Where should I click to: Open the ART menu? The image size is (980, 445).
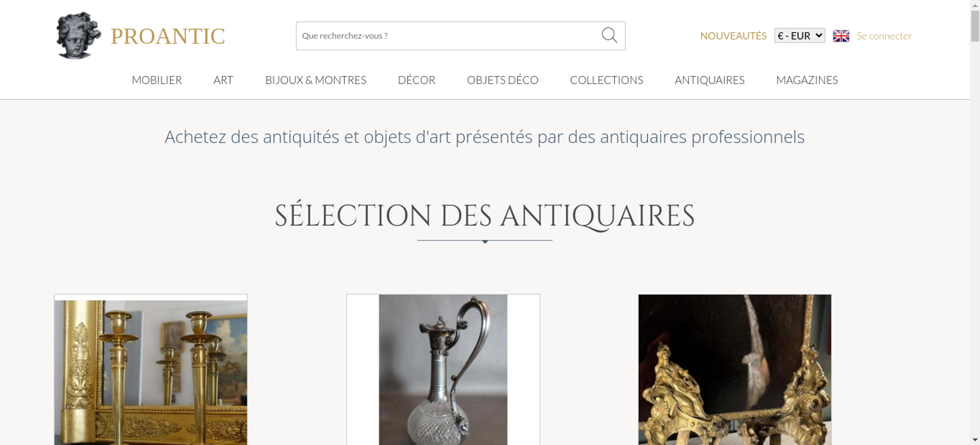click(x=223, y=80)
